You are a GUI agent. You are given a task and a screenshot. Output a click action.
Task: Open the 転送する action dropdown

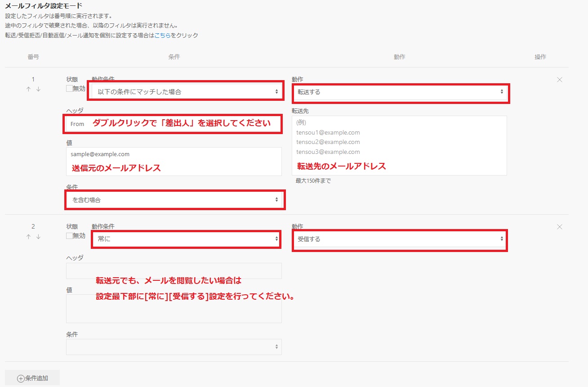pos(400,92)
